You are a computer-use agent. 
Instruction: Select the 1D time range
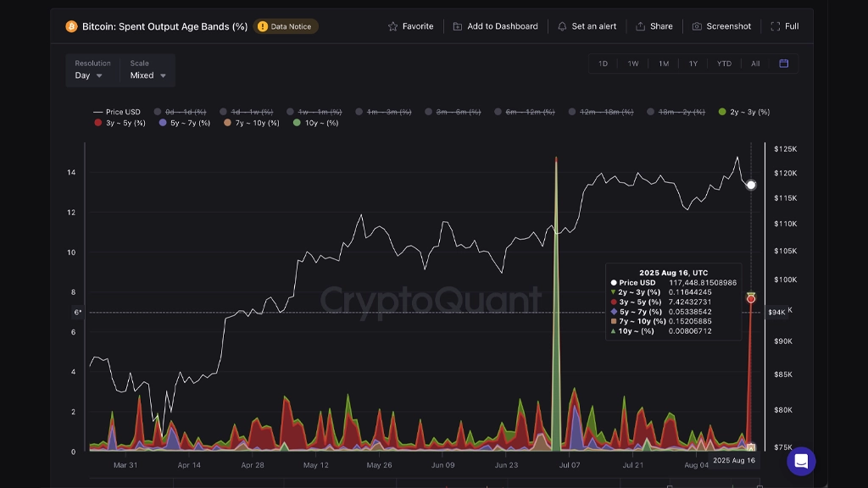(603, 64)
